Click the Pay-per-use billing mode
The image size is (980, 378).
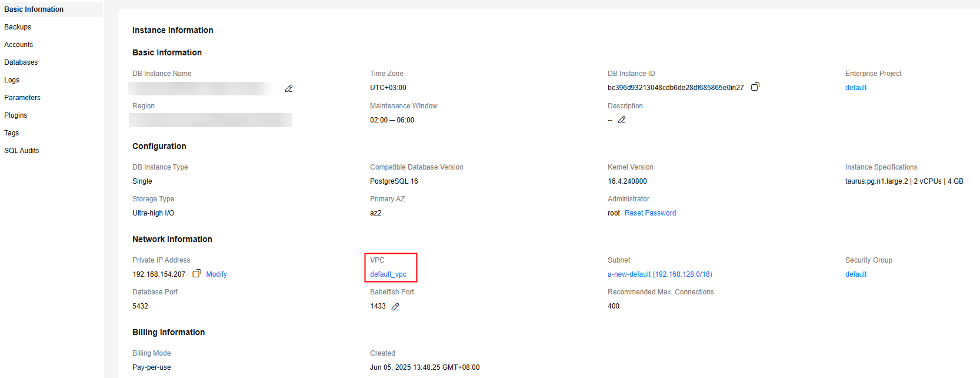(152, 367)
